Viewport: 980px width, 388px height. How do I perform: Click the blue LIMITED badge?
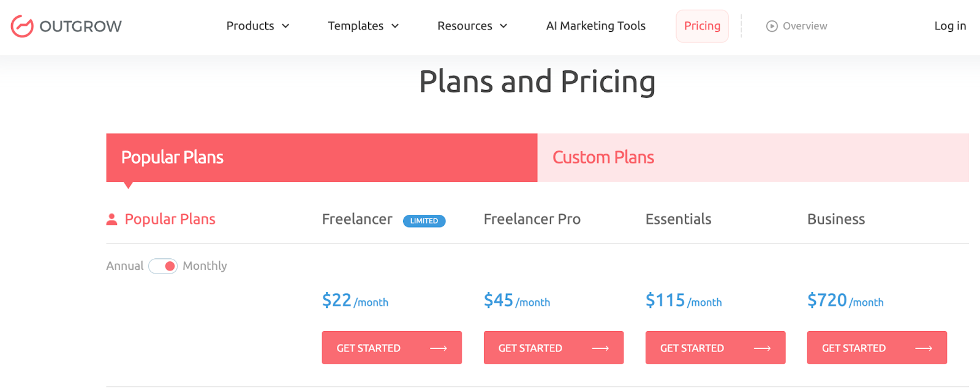(424, 221)
